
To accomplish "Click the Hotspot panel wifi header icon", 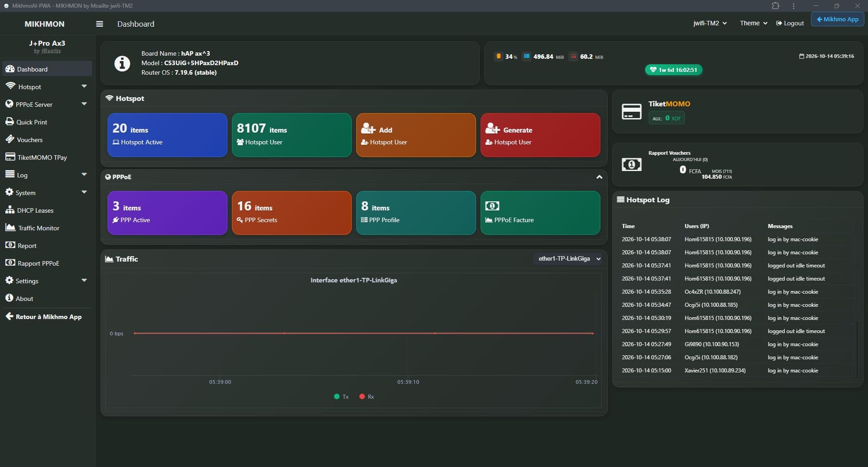I will point(109,98).
